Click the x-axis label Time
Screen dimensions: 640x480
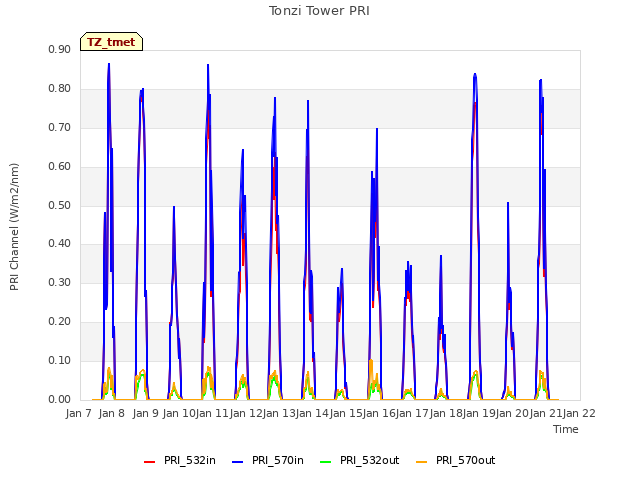[566, 429]
